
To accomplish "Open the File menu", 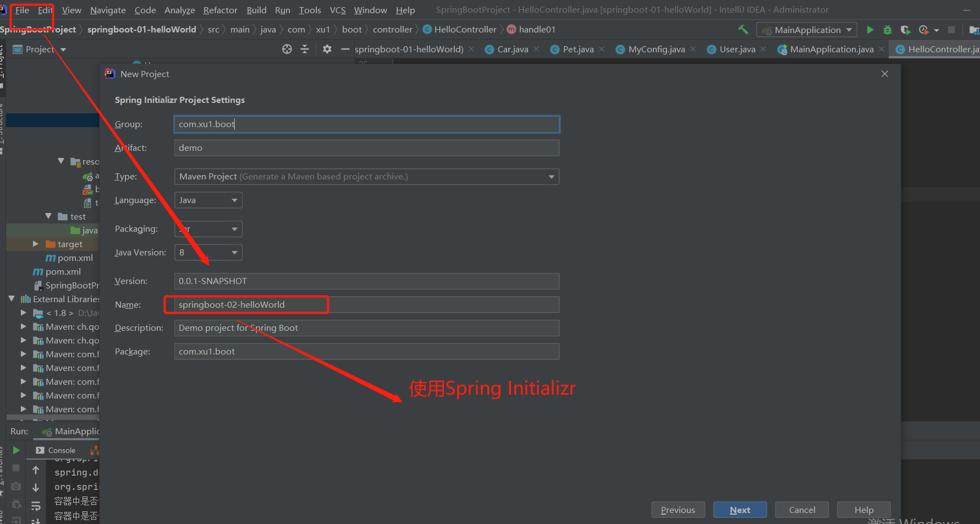I will pos(22,10).
